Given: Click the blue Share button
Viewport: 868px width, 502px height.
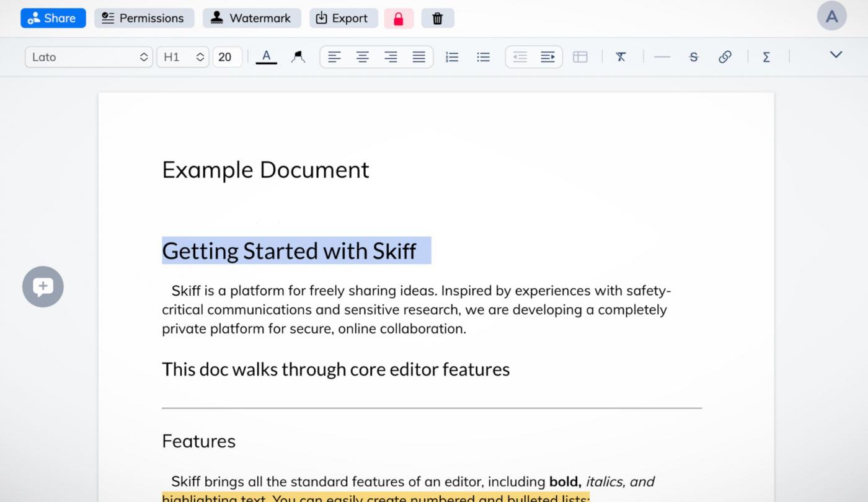Looking at the screenshot, I should pos(53,18).
